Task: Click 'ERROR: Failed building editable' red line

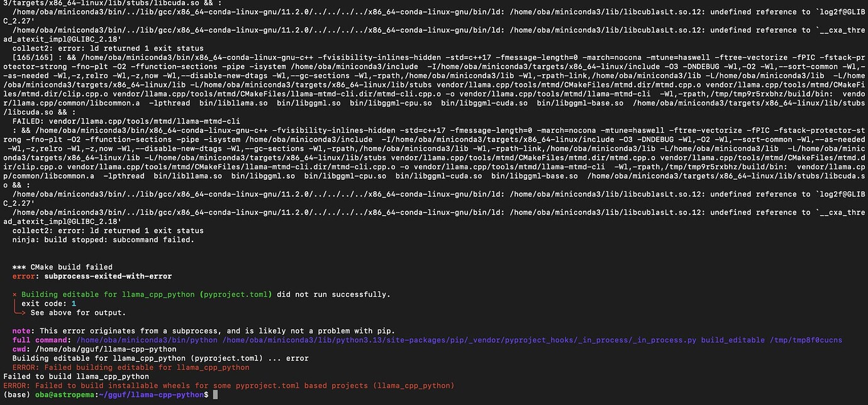Action: pos(131,367)
